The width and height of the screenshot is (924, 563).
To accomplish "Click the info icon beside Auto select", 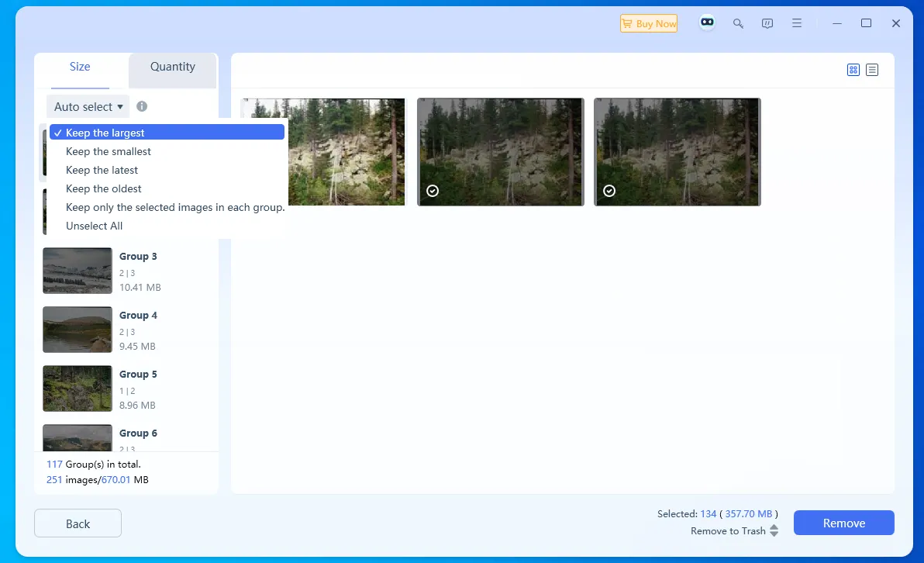I will (x=142, y=106).
